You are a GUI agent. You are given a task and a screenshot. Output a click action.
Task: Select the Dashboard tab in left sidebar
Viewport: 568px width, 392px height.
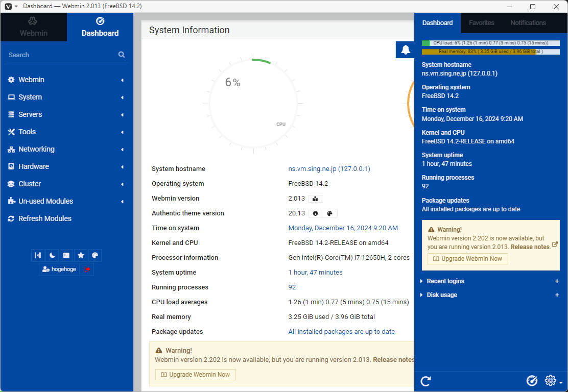coord(100,27)
